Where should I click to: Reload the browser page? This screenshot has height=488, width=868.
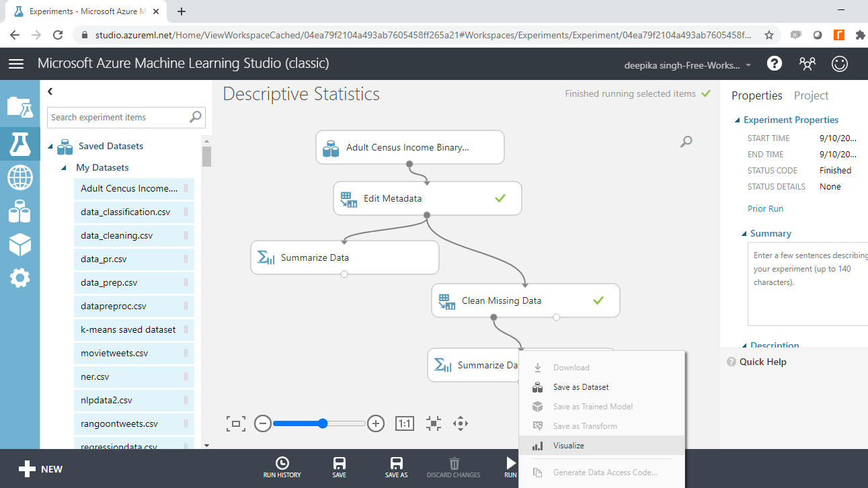[x=58, y=35]
